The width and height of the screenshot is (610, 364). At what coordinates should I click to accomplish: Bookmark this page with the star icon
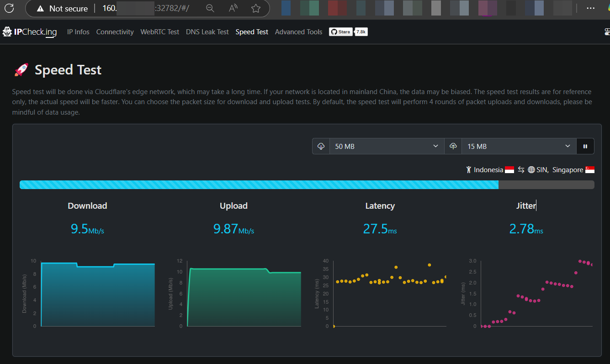pyautogui.click(x=256, y=8)
